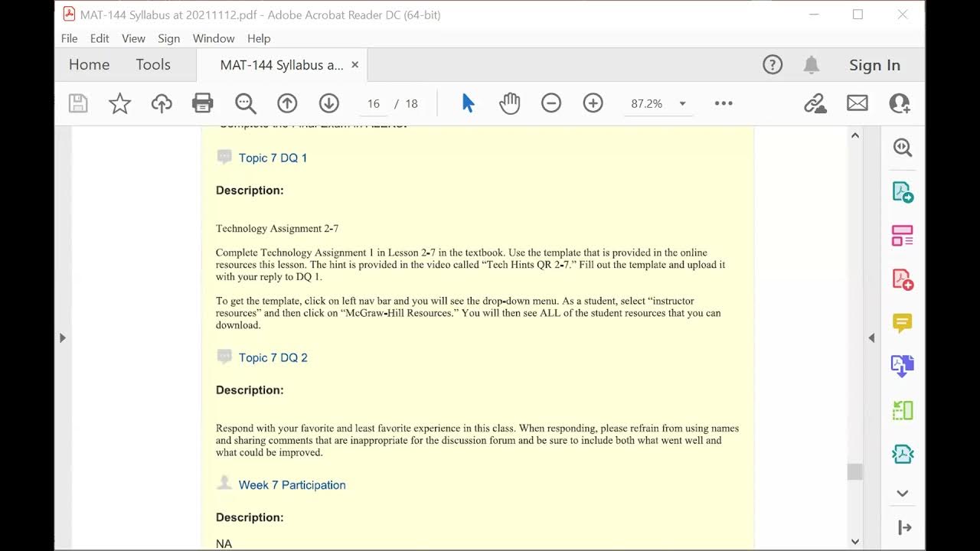Open the Topic 7 DQ 2 link
980x551 pixels.
[273, 357]
